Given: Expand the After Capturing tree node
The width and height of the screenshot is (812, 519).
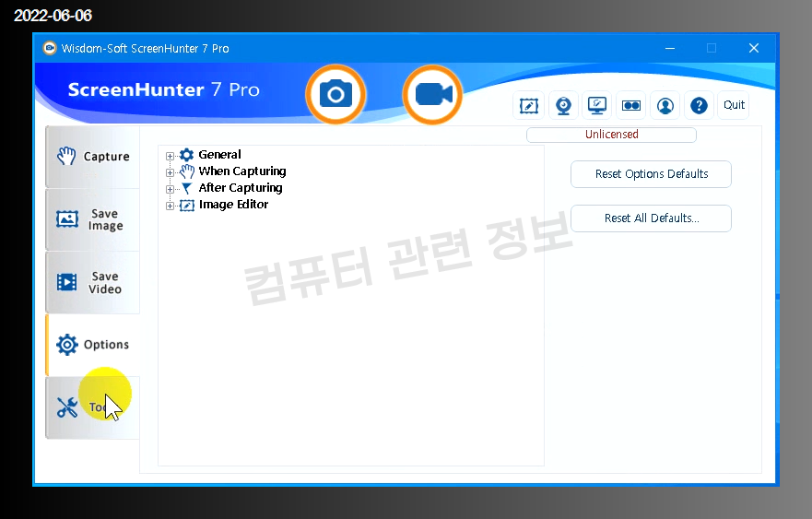Looking at the screenshot, I should pos(170,189).
